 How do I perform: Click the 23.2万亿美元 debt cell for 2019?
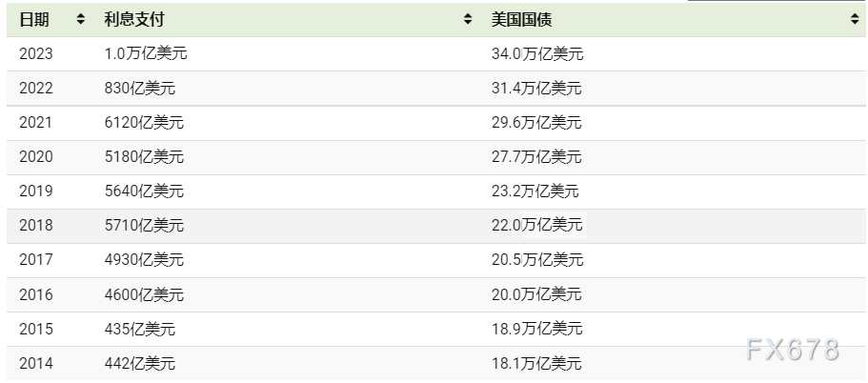coord(535,191)
